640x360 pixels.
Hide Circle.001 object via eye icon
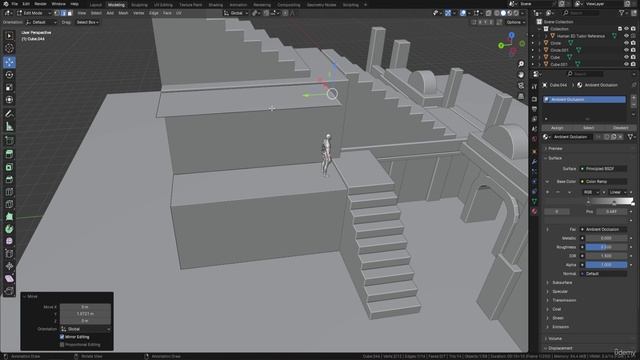tap(626, 50)
